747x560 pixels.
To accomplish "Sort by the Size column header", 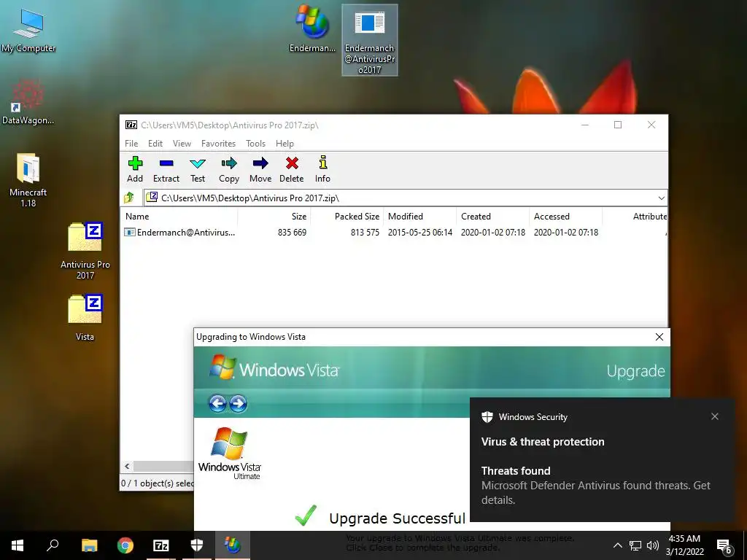I will click(x=274, y=216).
